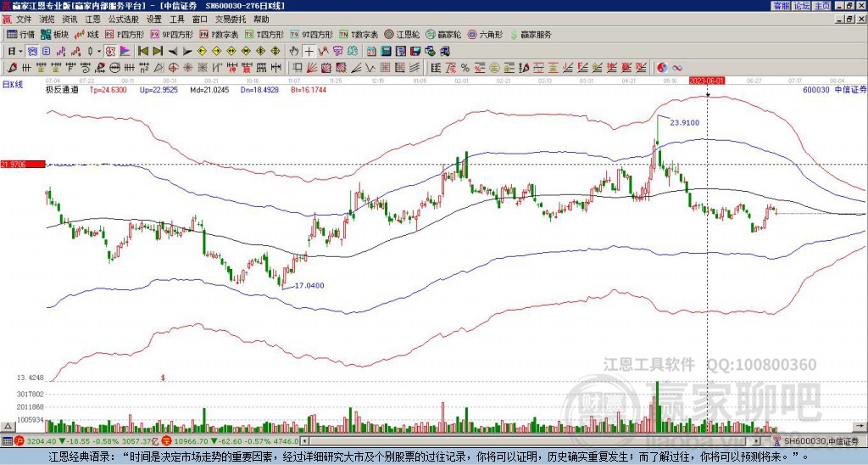The width and height of the screenshot is (868, 465).
Task: Select the circle-with-line drawing tool
Action: pyautogui.click(x=114, y=68)
